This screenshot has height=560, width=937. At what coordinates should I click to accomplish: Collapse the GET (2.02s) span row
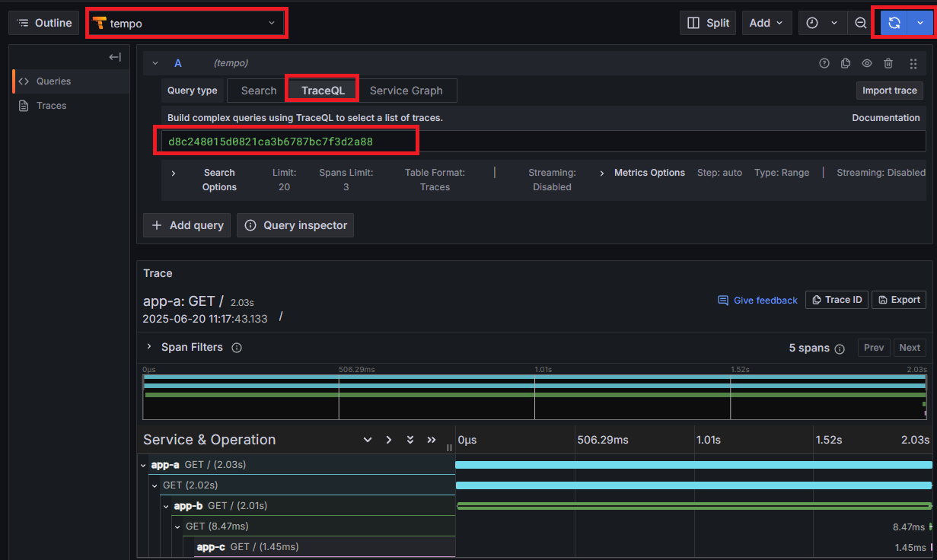(x=155, y=485)
